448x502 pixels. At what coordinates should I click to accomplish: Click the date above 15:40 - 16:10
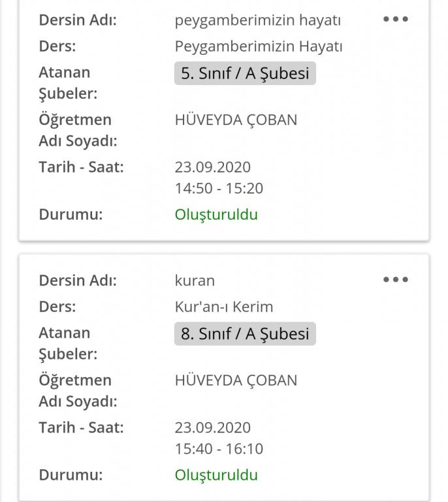click(x=212, y=427)
